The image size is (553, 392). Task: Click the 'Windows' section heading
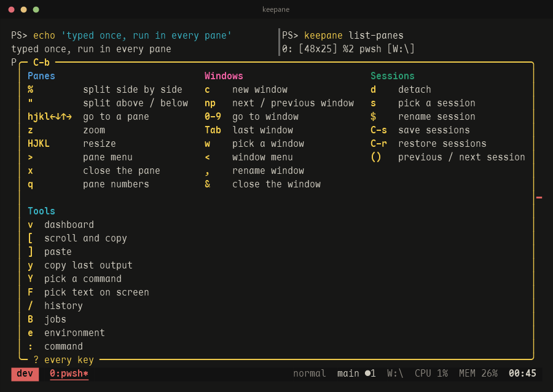[224, 76]
